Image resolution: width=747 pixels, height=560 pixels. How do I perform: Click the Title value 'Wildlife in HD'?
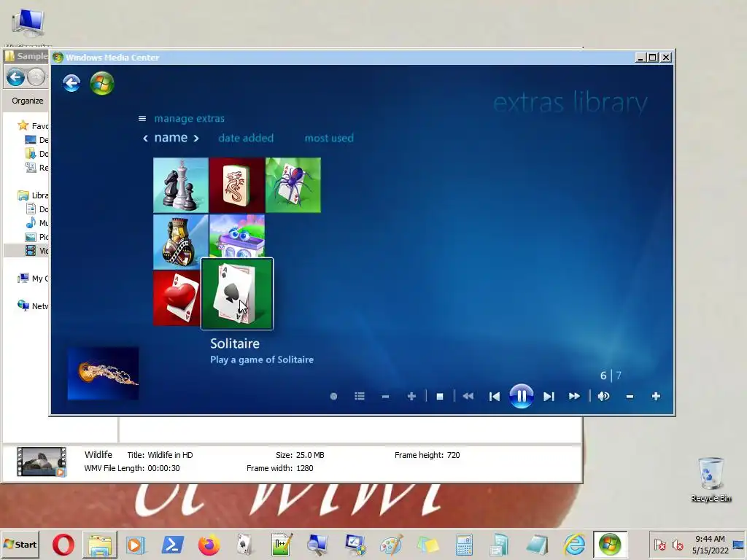[170, 455]
